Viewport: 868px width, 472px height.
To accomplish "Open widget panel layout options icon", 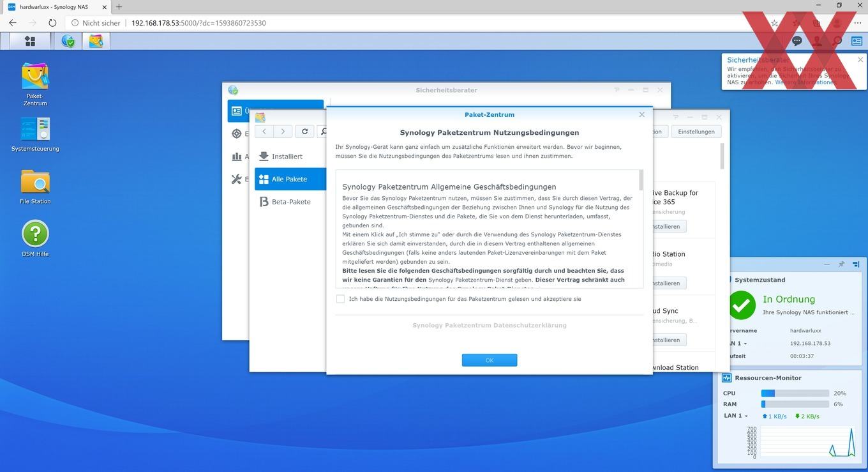I will pyautogui.click(x=856, y=264).
